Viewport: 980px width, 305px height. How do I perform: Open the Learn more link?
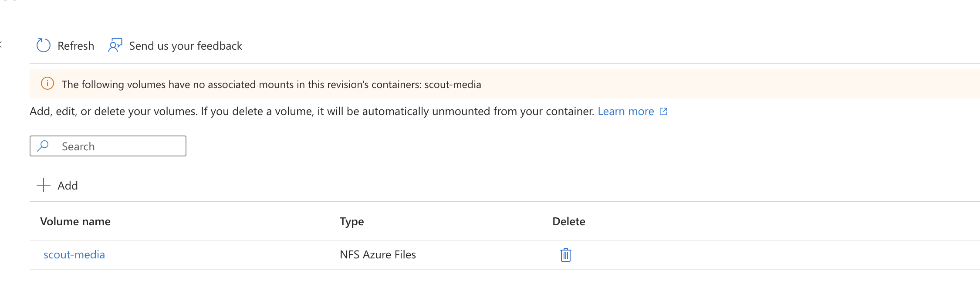(x=626, y=111)
